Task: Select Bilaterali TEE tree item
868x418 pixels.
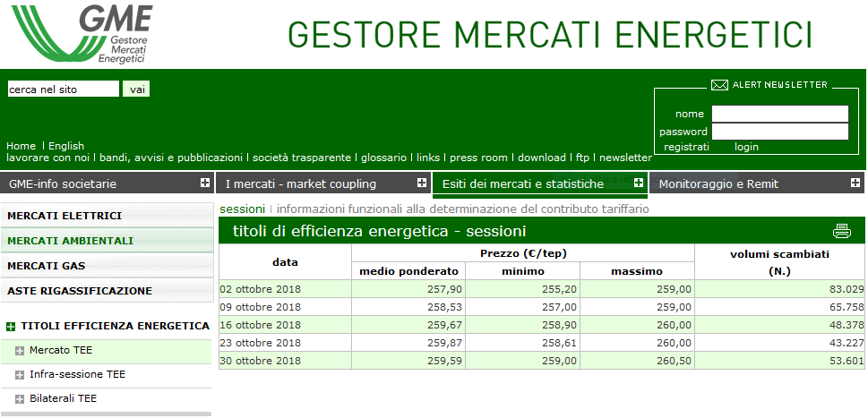Action: click(x=63, y=398)
